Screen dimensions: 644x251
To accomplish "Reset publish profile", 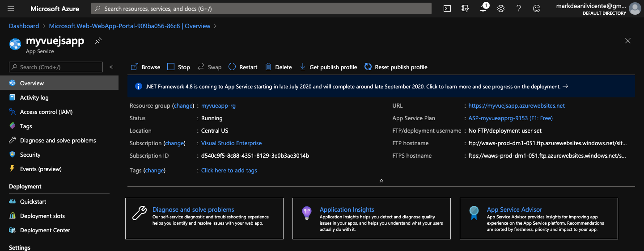I will point(396,67).
